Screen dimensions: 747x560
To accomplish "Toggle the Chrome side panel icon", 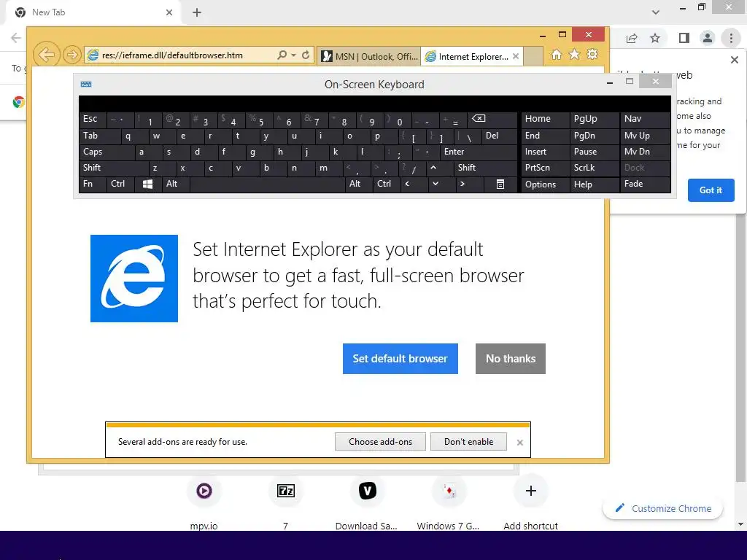I will [684, 38].
